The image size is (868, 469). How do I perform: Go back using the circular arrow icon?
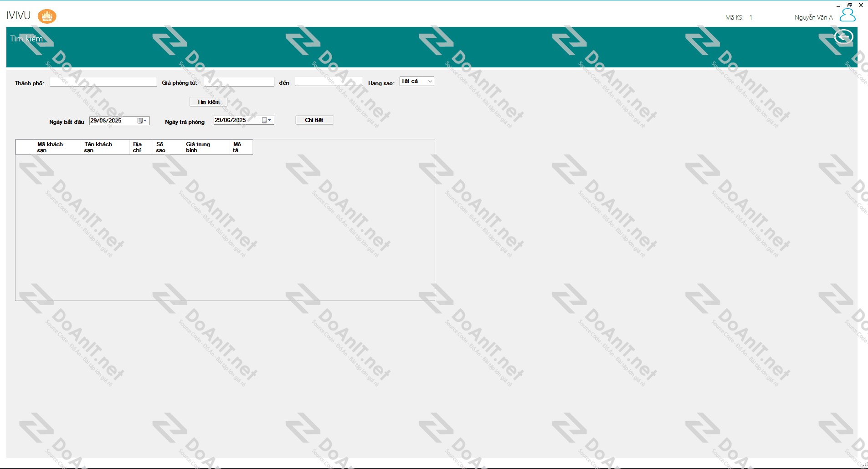click(x=843, y=36)
